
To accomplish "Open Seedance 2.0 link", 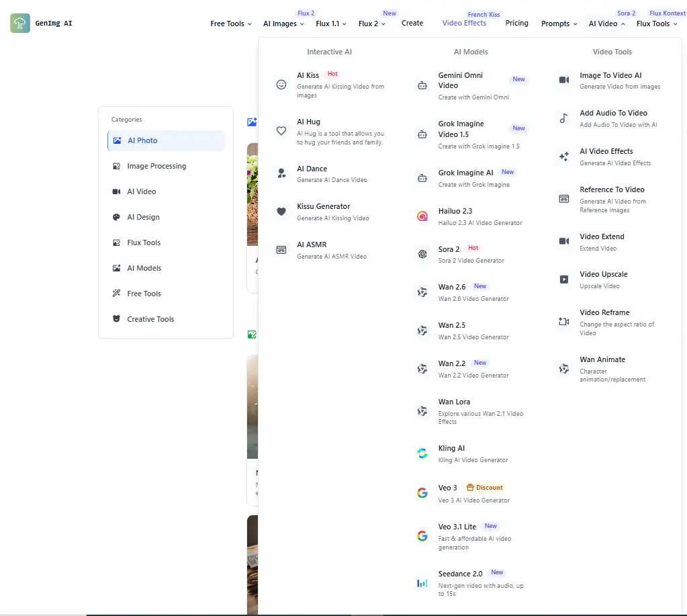I will pyautogui.click(x=472, y=583).
